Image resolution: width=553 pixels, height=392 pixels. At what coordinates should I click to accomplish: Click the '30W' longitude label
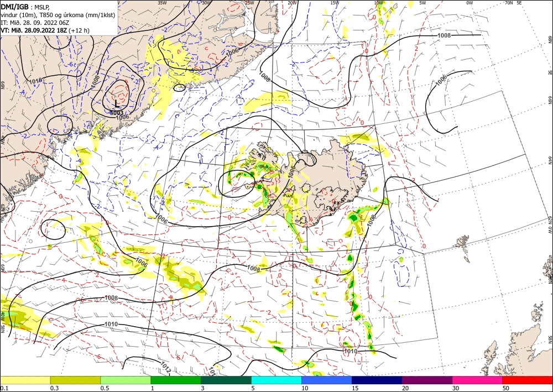click(206, 2)
